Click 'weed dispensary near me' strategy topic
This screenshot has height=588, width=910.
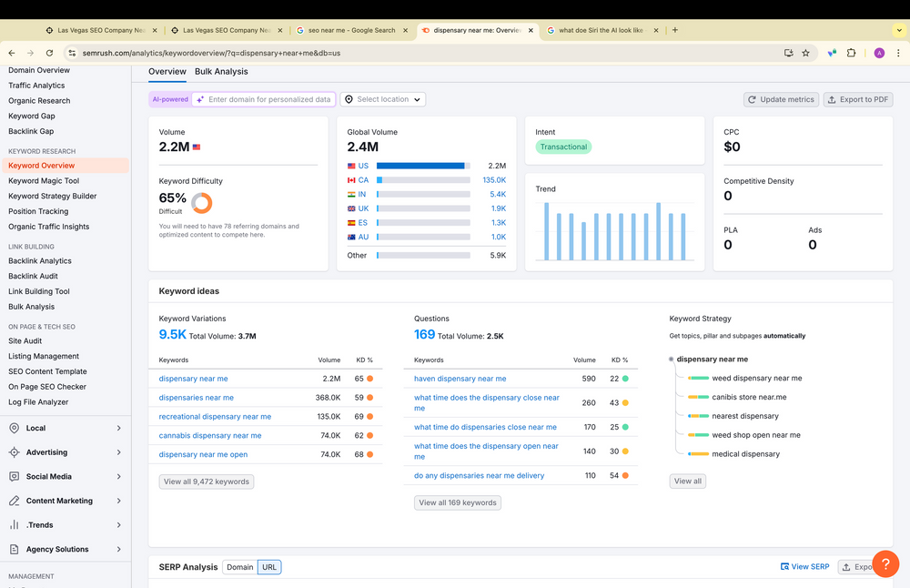click(757, 378)
